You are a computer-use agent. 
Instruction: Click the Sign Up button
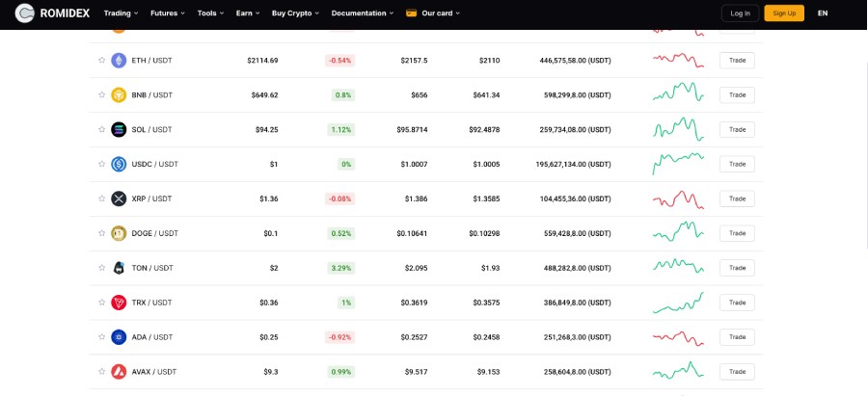(784, 13)
